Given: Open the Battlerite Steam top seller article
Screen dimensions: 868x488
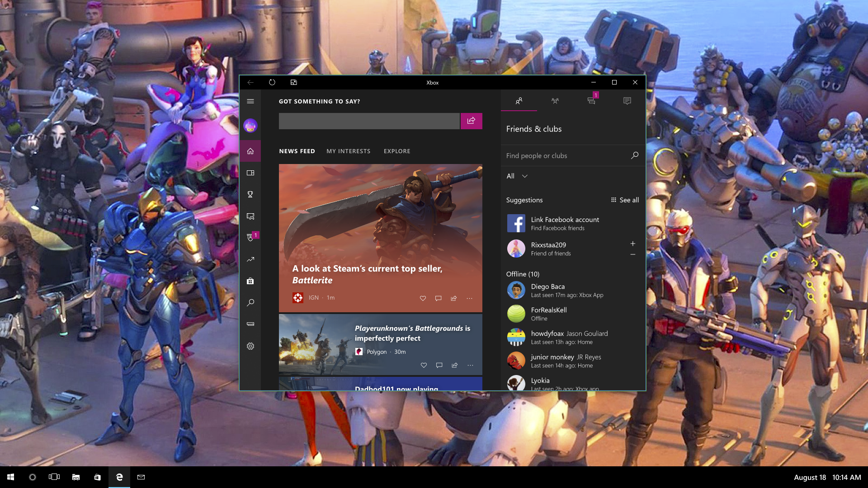Looking at the screenshot, I should pyautogui.click(x=381, y=238).
